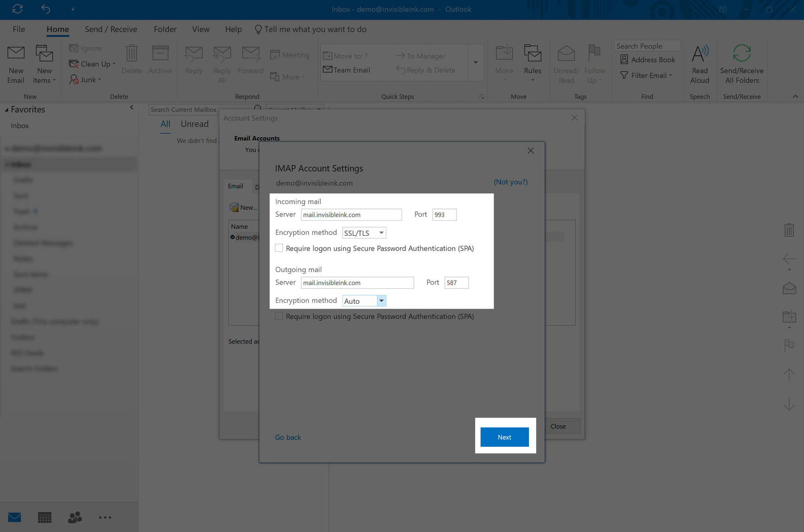Open the New Items menu

pyautogui.click(x=44, y=64)
